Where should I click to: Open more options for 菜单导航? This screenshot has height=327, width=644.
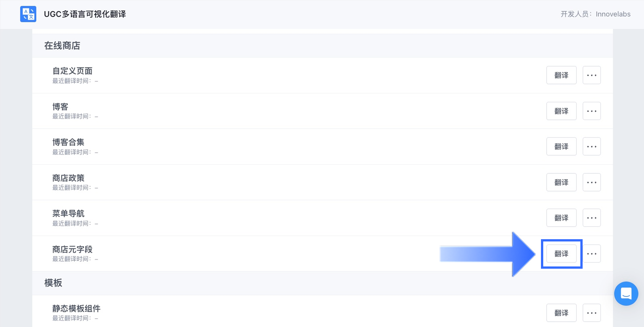click(591, 218)
